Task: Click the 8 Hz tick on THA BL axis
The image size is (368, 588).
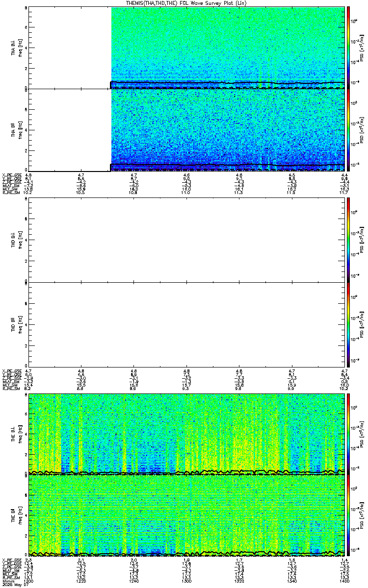Action: (26, 8)
